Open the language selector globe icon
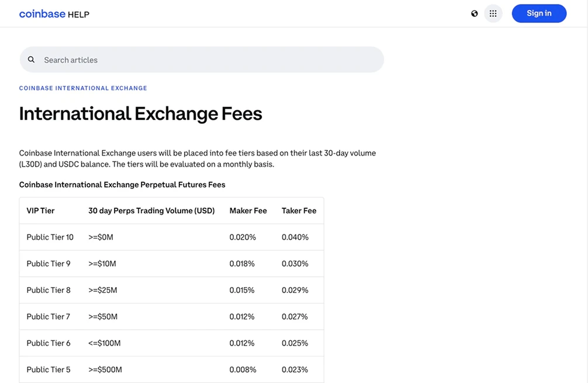This screenshot has height=383, width=588. (476, 13)
